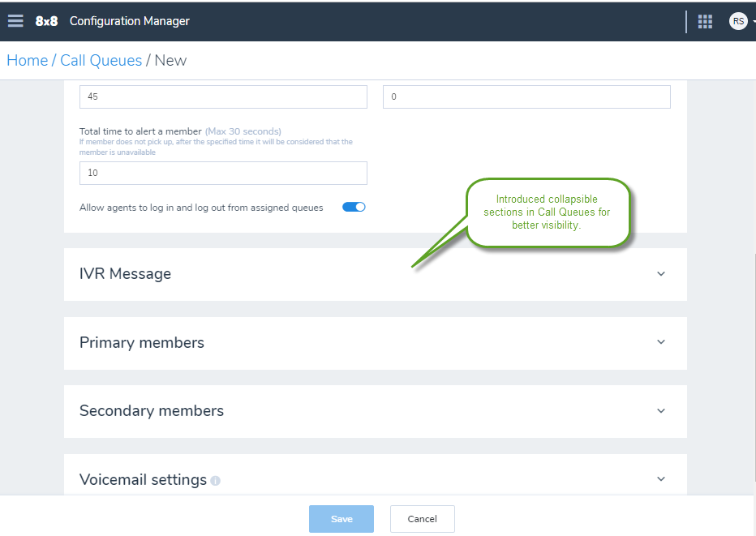Viewport: 756px width, 536px height.
Task: Expand the Primary members chevron
Action: coord(661,342)
